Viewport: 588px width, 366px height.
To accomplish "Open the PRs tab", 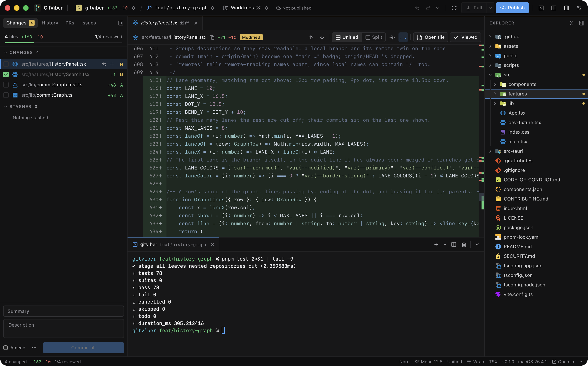I will coord(70,23).
